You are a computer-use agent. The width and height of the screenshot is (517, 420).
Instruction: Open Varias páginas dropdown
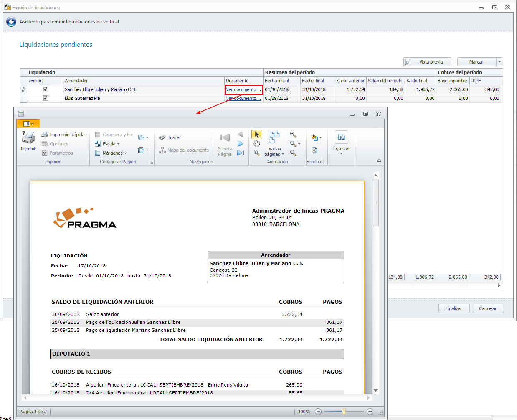point(274,151)
